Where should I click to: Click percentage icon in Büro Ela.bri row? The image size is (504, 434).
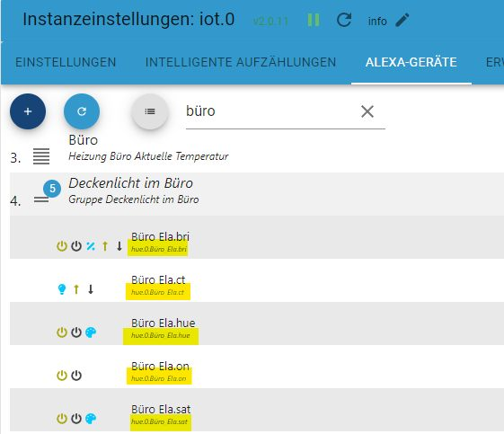coord(91,246)
